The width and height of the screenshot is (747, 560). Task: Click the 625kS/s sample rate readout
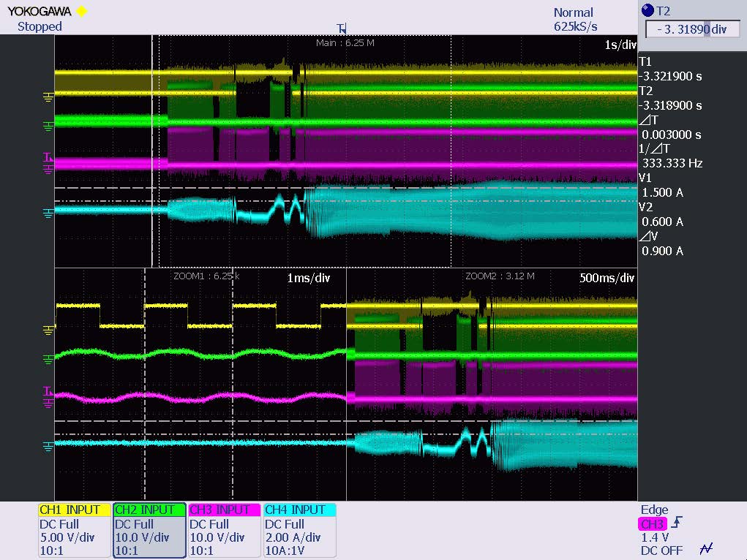pos(576,26)
